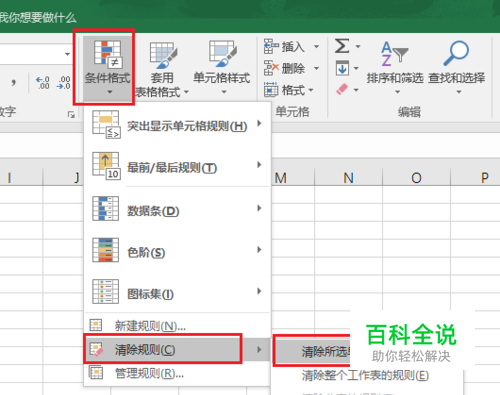Choose 清除整个工作表的规则(E) entry
500x395 pixels.
coord(365,375)
